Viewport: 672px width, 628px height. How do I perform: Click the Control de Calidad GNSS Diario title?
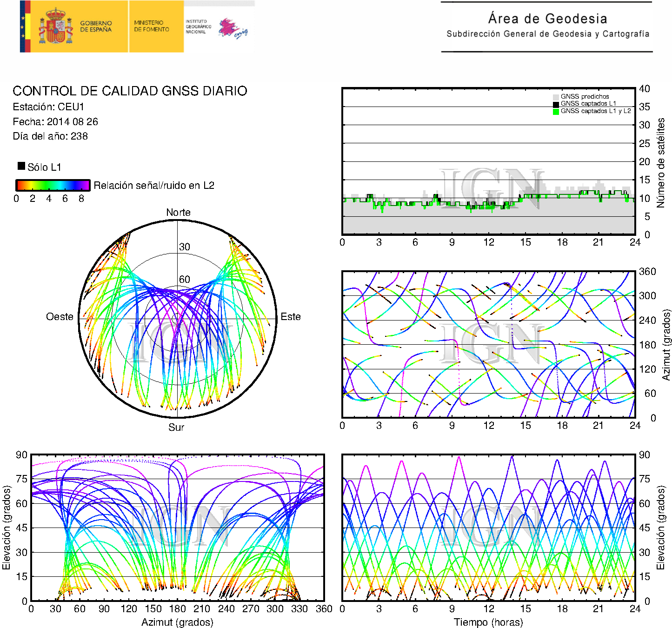pyautogui.click(x=130, y=91)
